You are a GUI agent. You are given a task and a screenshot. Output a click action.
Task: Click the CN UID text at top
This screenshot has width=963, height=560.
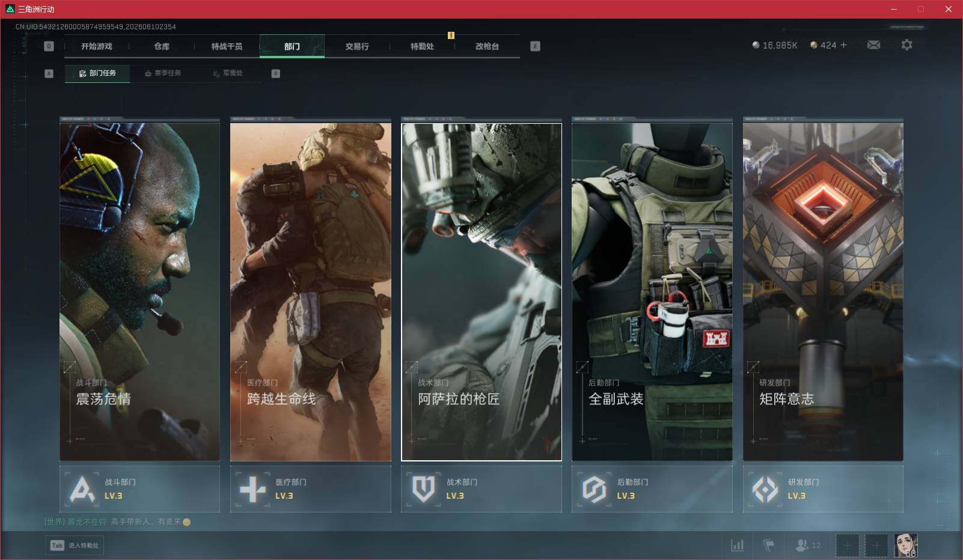click(96, 26)
